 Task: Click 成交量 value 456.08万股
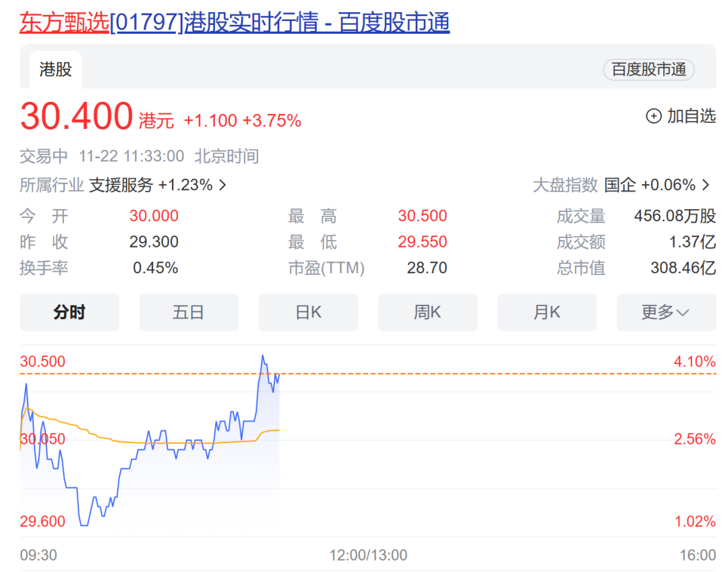point(675,216)
